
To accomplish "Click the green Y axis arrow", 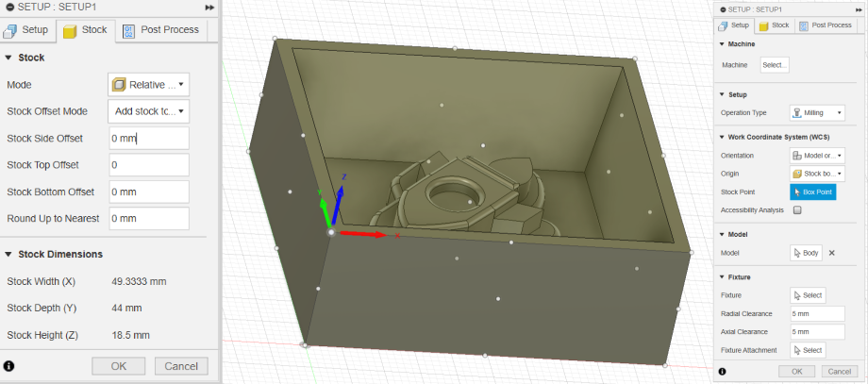I will tap(325, 212).
